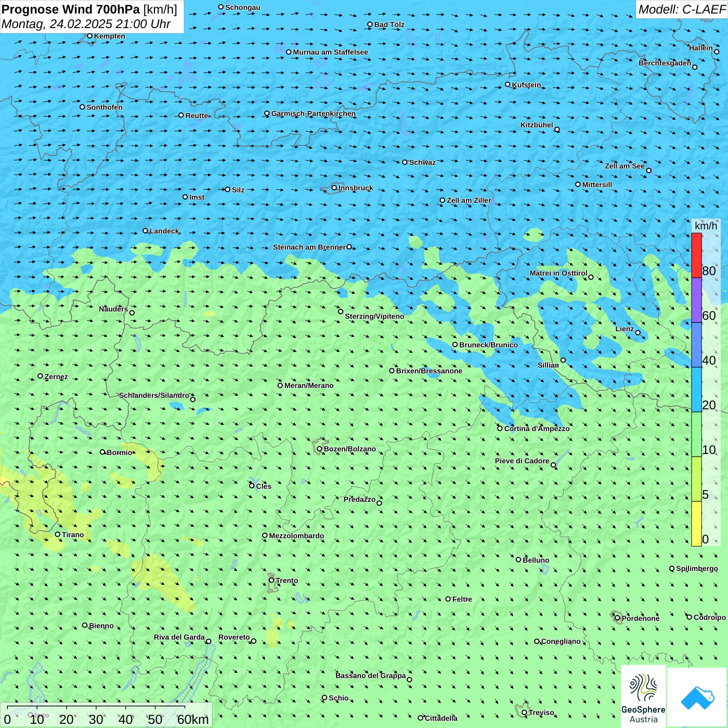This screenshot has width=728, height=728.
Task: Click the Mittersill label
Action: 597,185
